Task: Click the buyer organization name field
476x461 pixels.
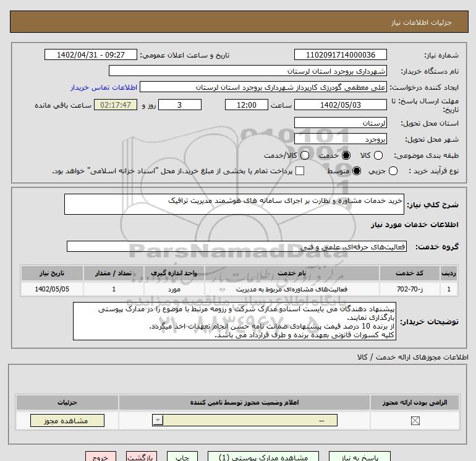Action: click(x=248, y=71)
